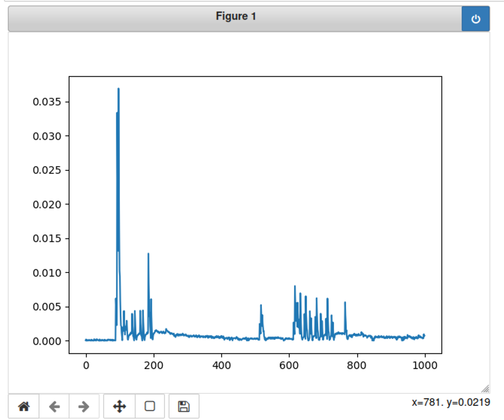504x420 pixels.
Task: Toggle the zoom-to-rectangle tool
Action: [x=150, y=406]
